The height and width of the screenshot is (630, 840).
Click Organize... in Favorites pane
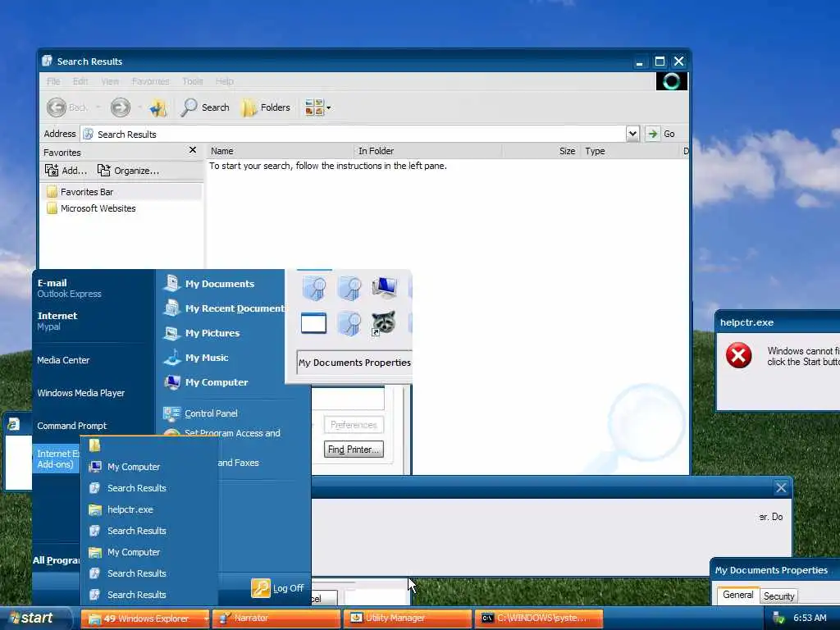click(x=128, y=171)
